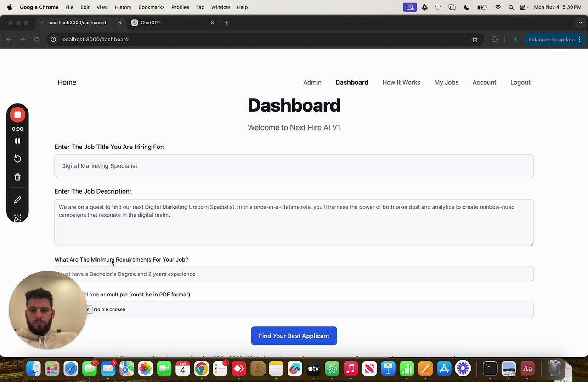This screenshot has height=382, width=588.
Task: Go to the Home link
Action: tap(67, 82)
